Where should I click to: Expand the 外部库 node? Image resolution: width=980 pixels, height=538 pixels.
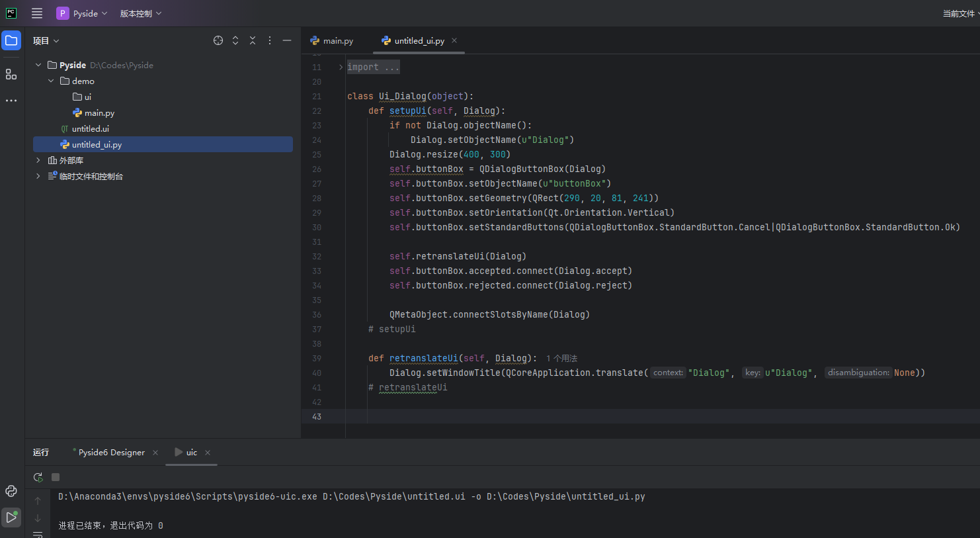(38, 160)
